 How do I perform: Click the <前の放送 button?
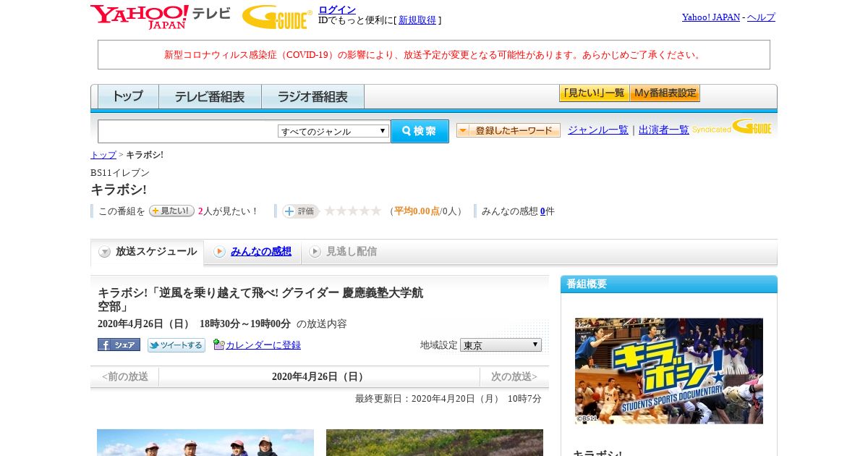pyautogui.click(x=125, y=376)
